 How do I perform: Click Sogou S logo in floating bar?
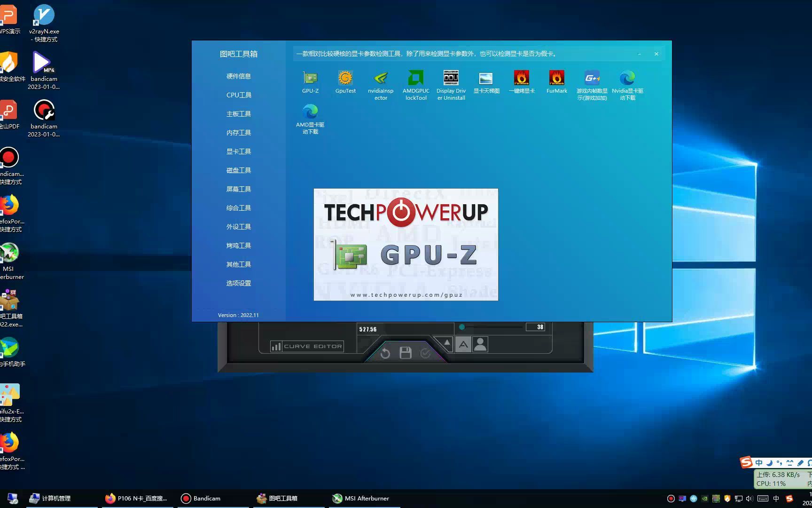point(746,462)
